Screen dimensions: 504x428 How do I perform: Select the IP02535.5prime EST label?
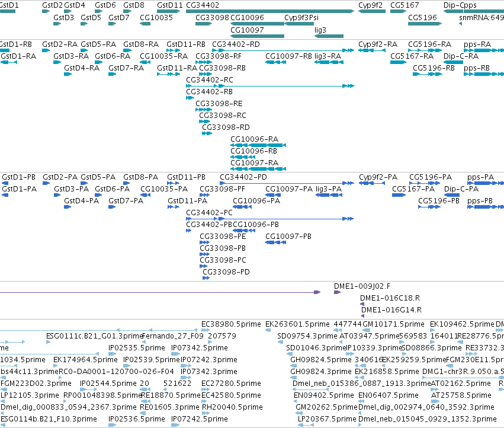(137, 348)
